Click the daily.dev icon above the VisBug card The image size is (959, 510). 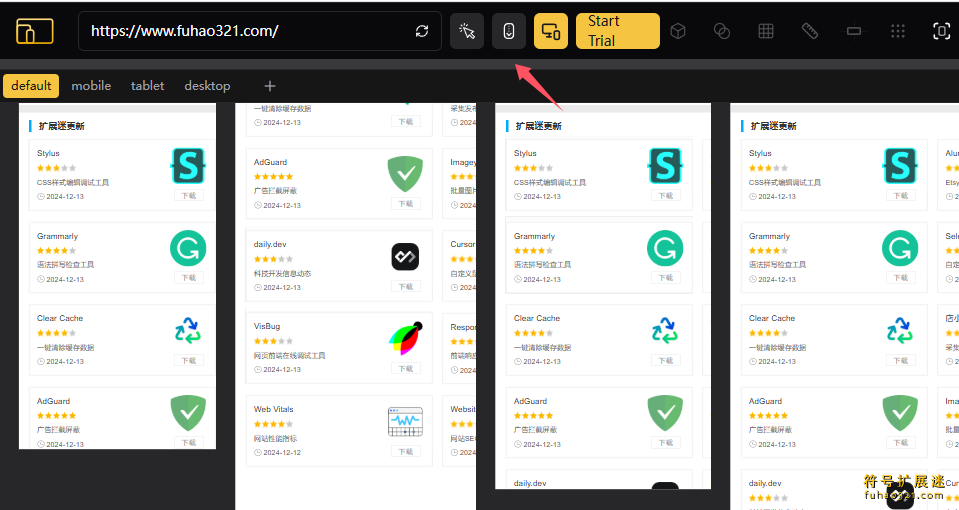tap(405, 257)
